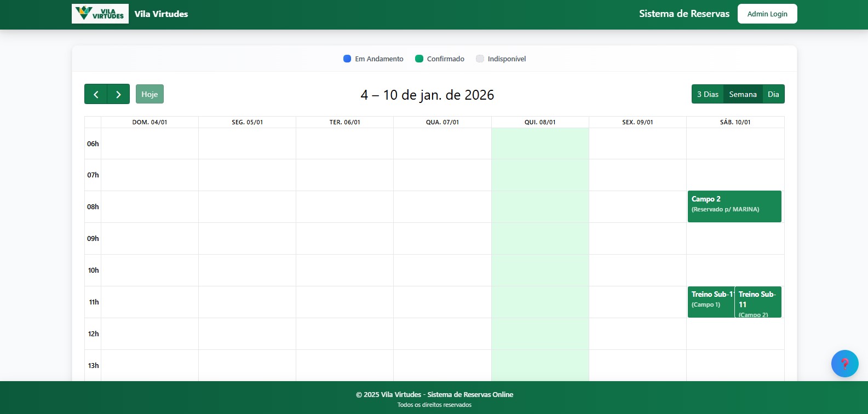Open the Treino Sub-11 Campo 1 event
Image resolution: width=868 pixels, height=414 pixels.
click(x=710, y=302)
